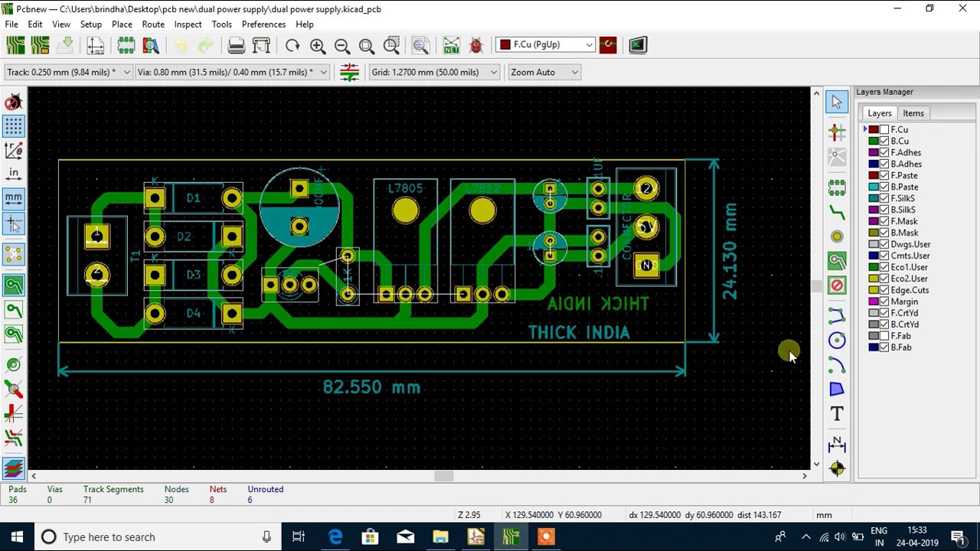Toggle the layers manager toolbar icon
Screen dimensions: 980x551
(x=13, y=468)
